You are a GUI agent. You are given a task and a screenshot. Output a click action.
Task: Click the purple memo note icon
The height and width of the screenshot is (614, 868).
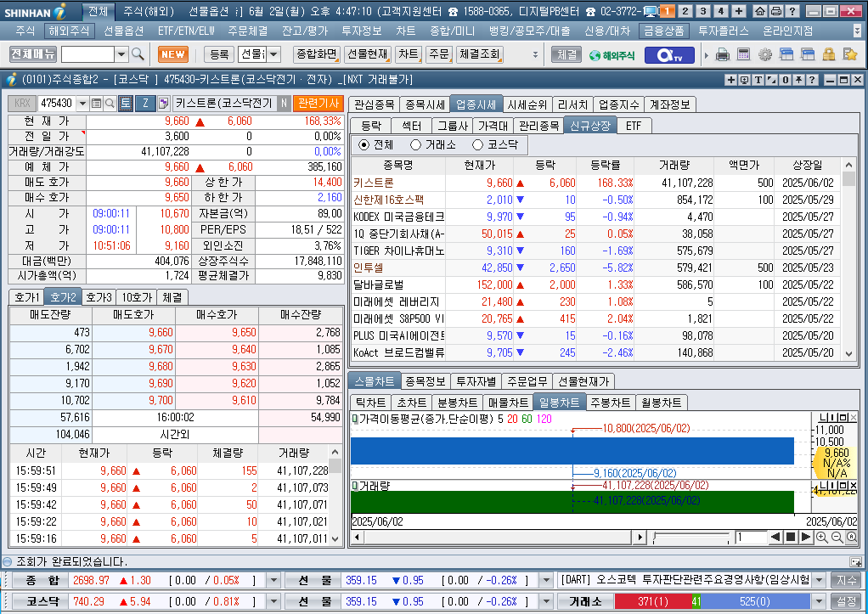(163, 103)
